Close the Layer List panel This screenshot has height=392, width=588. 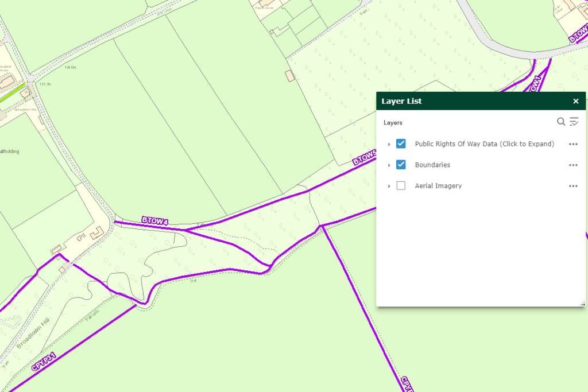[576, 101]
